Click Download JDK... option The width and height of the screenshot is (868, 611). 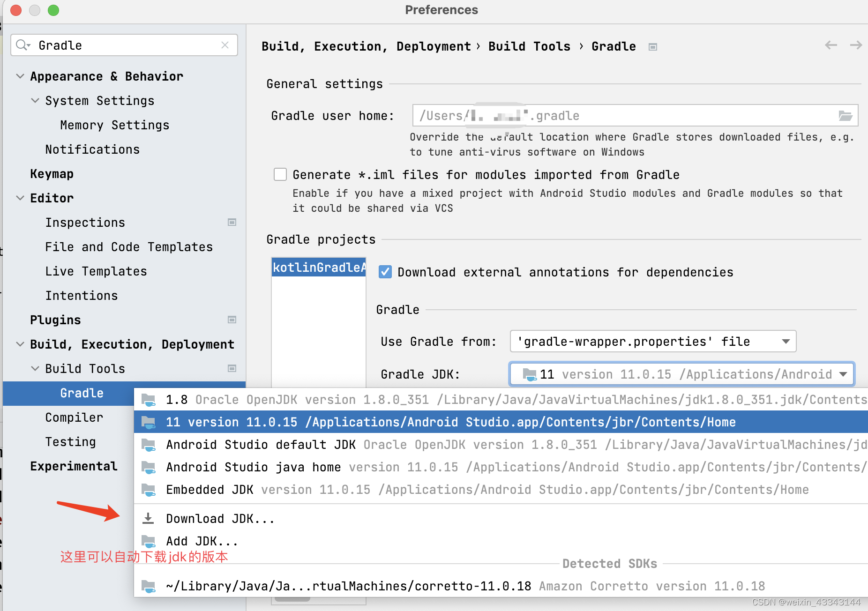(501, 519)
